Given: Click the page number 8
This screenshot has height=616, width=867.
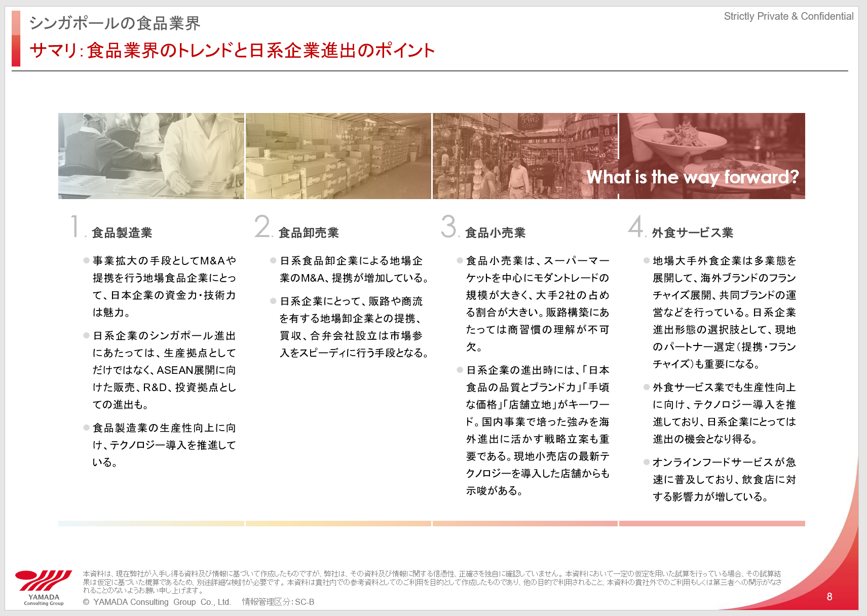Looking at the screenshot, I should (x=830, y=597).
